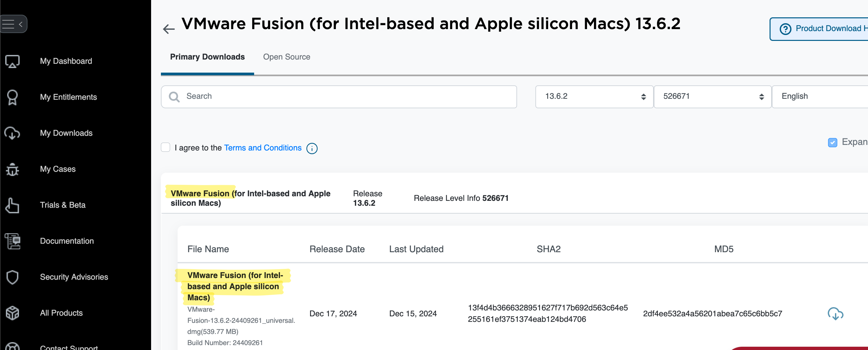Click the Trials & Beta hand icon
The width and height of the screenshot is (868, 350).
tap(12, 205)
